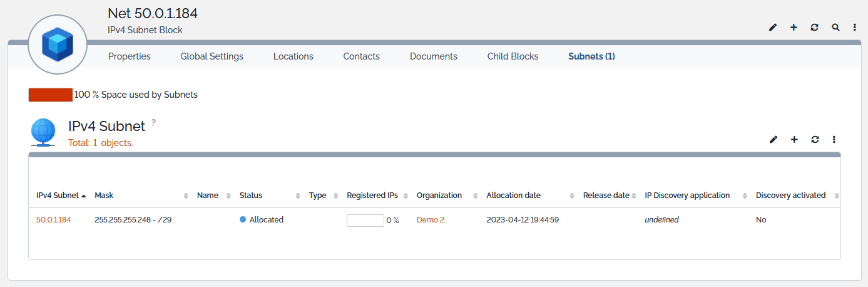Click the top header plus add icon
The height and width of the screenshot is (287, 868).
click(x=794, y=28)
